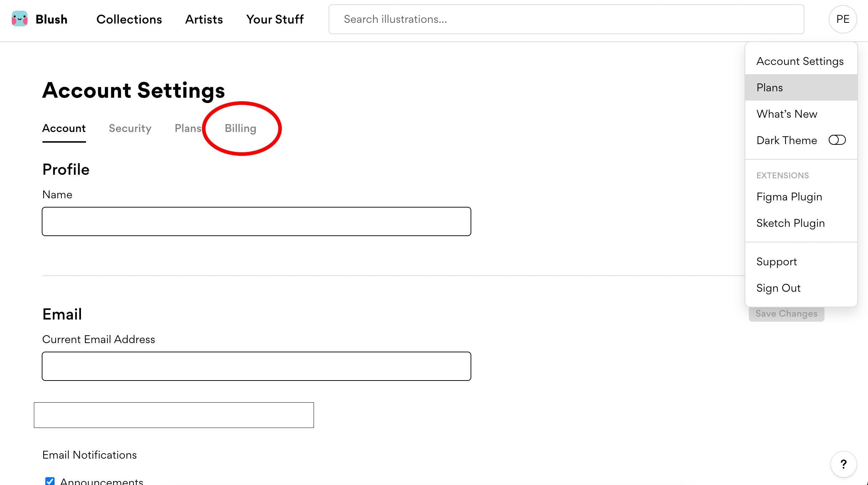Sign Out from the account menu
The width and height of the screenshot is (868, 485).
778,288
